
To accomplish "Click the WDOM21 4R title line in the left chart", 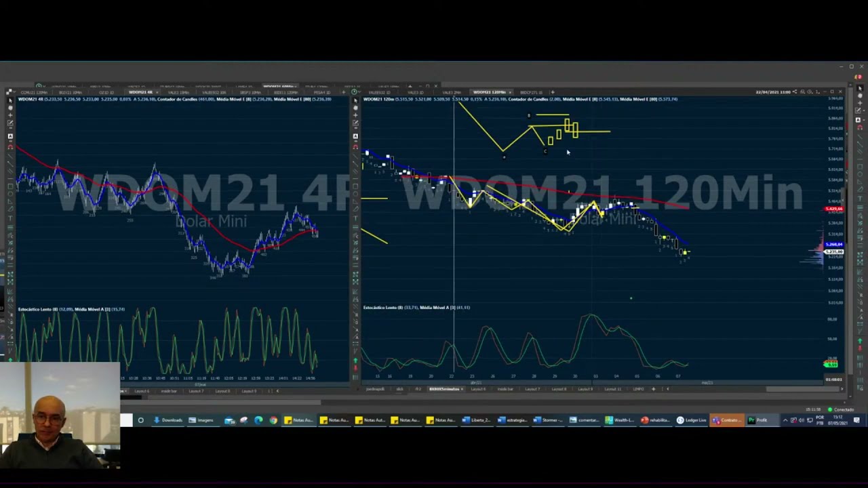I will [174, 100].
